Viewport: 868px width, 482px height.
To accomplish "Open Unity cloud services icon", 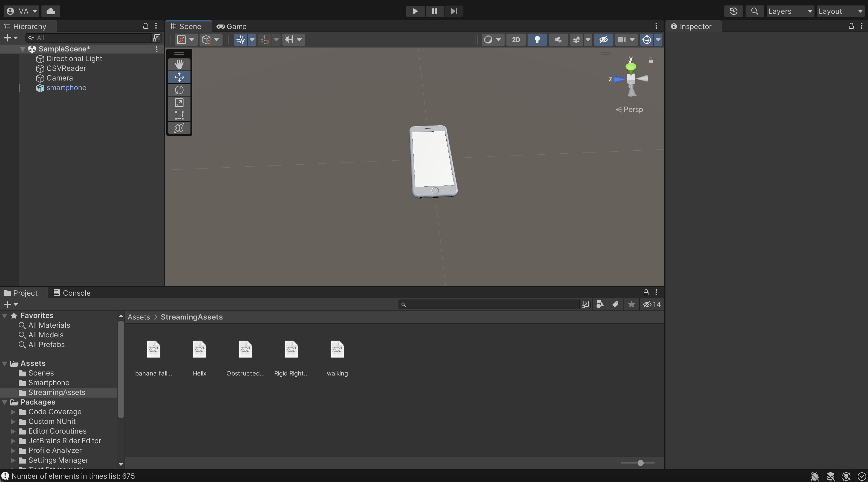I will [x=51, y=11].
